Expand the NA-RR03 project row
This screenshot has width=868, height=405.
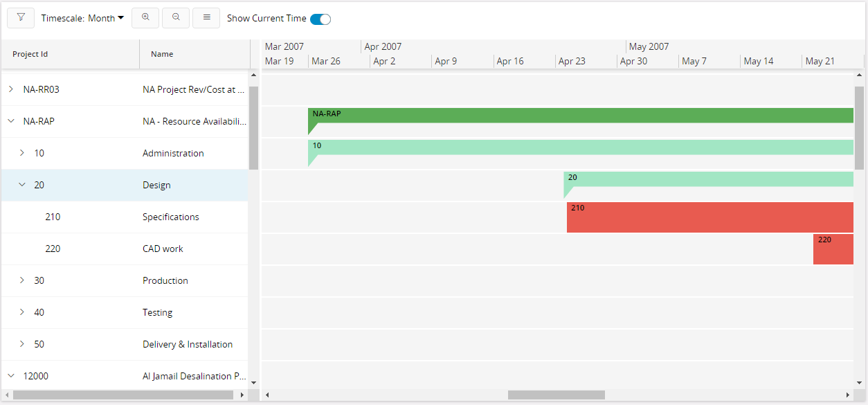click(11, 89)
